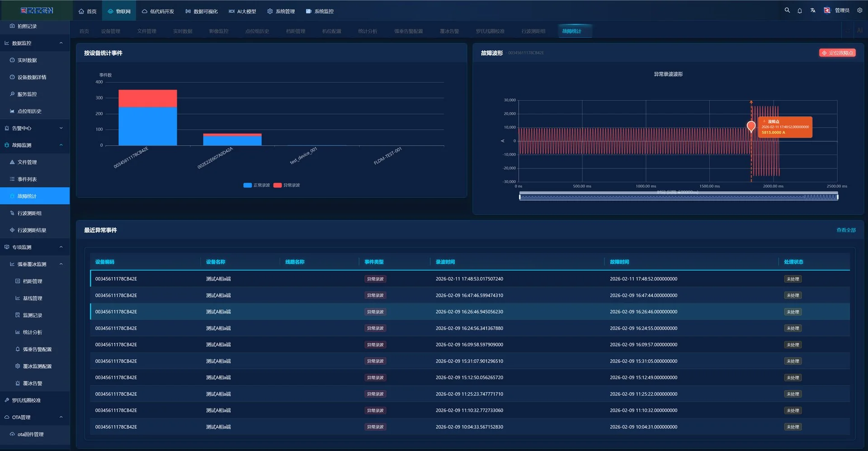Click the 管理员 user avatar

point(827,10)
